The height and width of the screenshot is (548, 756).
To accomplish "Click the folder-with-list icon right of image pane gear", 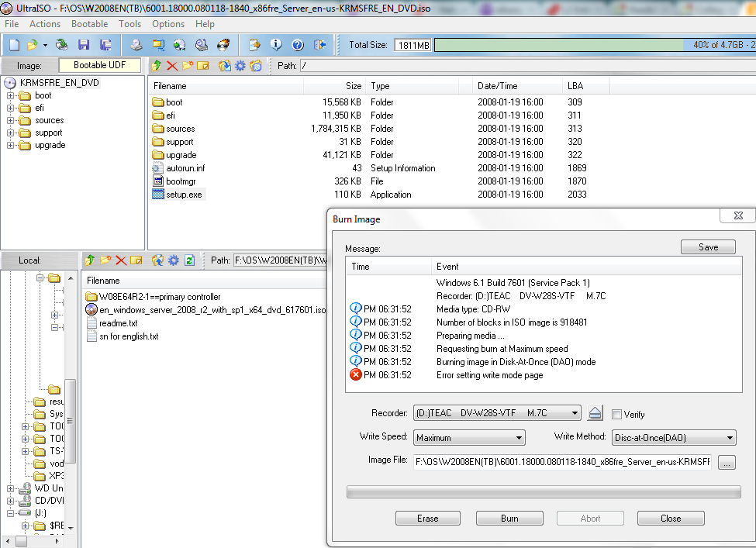I will click(x=256, y=66).
